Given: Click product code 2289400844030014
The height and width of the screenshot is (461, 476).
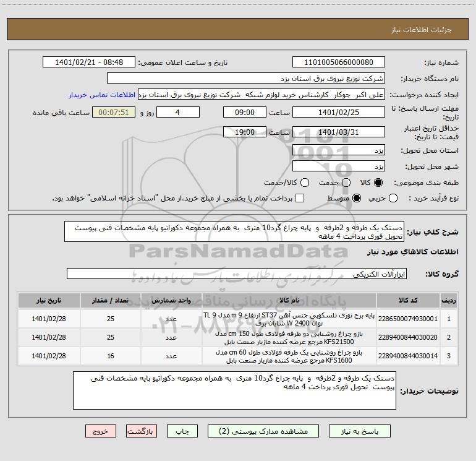Looking at the screenshot, I should [408, 356].
